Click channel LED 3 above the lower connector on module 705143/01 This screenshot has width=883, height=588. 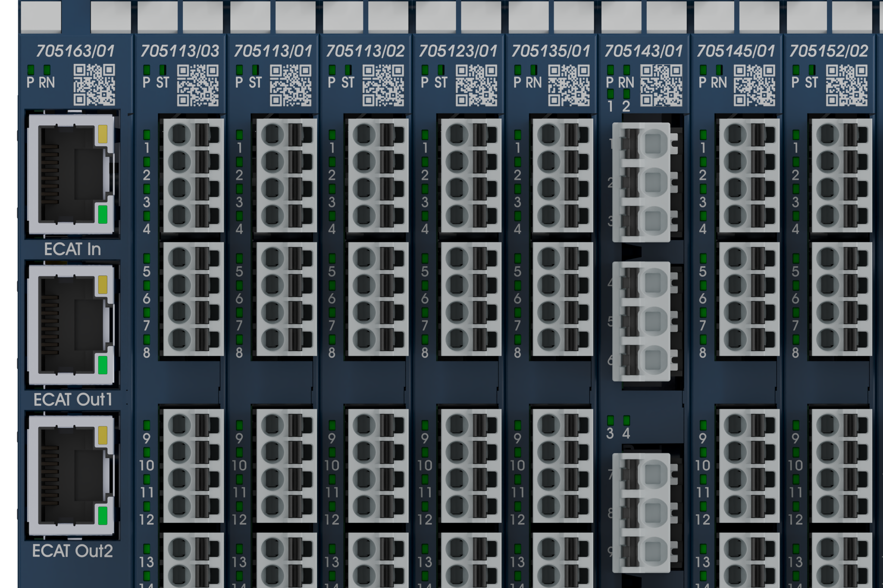[610, 420]
